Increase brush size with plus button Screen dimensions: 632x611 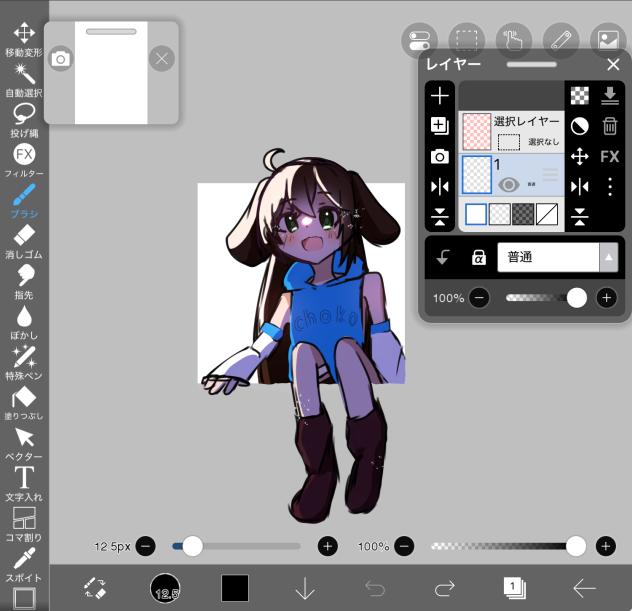(x=328, y=547)
